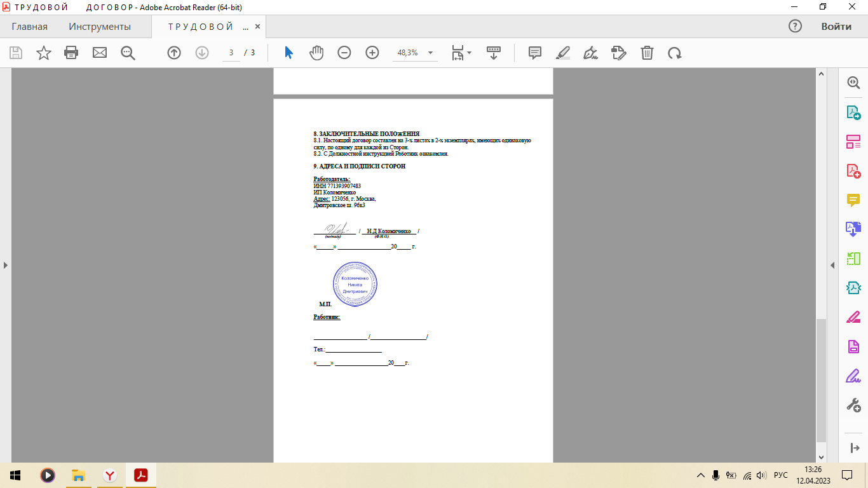Print the document using the printer icon
This screenshot has height=488, width=868.
[x=71, y=53]
